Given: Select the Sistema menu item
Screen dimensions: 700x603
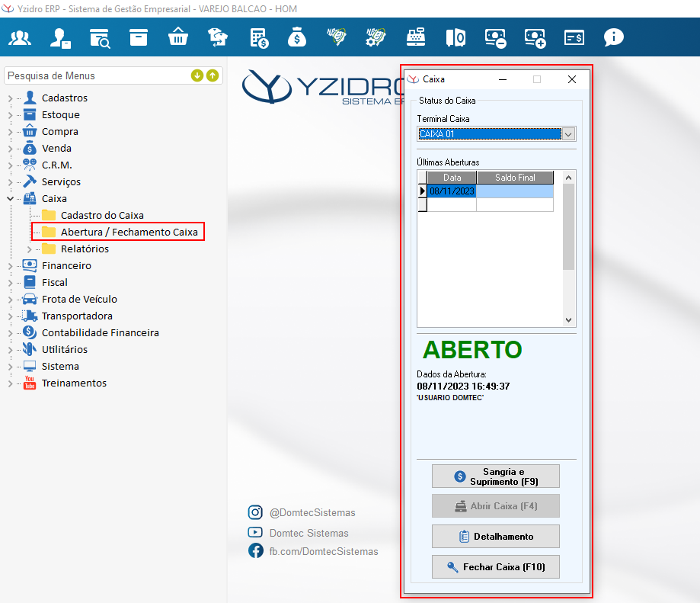Looking at the screenshot, I should click(x=60, y=366).
